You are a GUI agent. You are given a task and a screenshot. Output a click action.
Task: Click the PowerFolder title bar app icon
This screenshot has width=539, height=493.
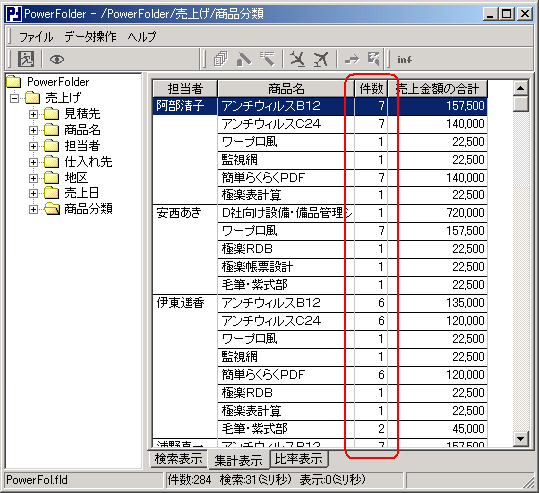tap(14, 14)
